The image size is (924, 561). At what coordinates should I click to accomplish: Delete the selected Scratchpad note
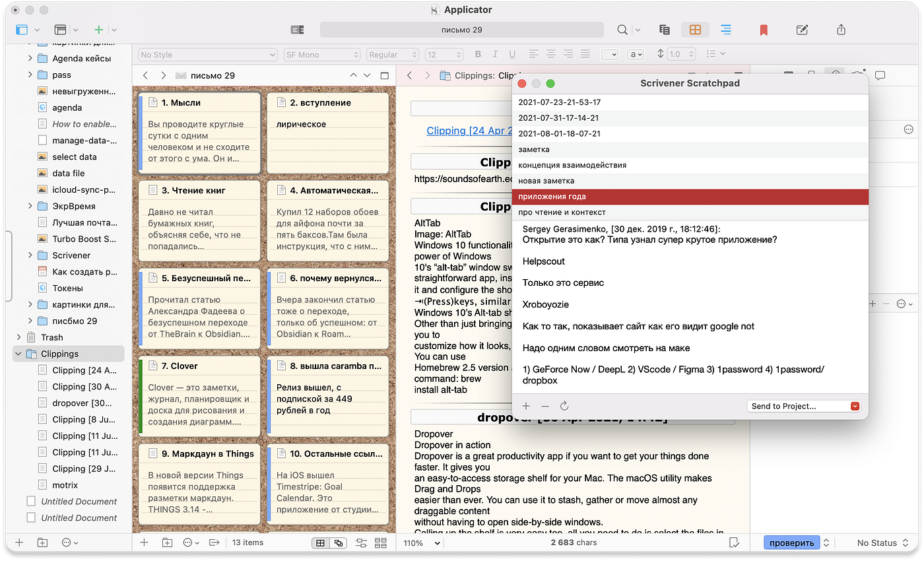[544, 406]
